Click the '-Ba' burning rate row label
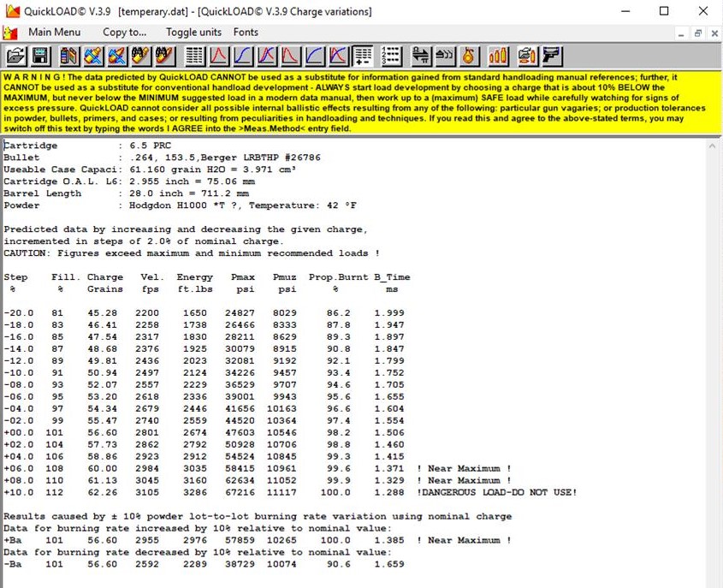The height and width of the screenshot is (588, 723). coord(13,565)
